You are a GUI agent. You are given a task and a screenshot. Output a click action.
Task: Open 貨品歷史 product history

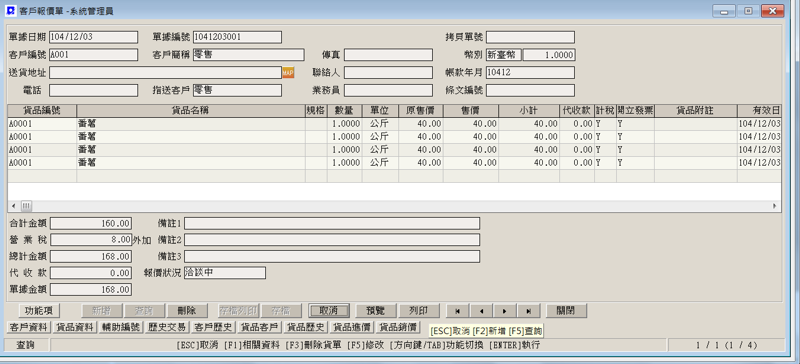point(305,327)
